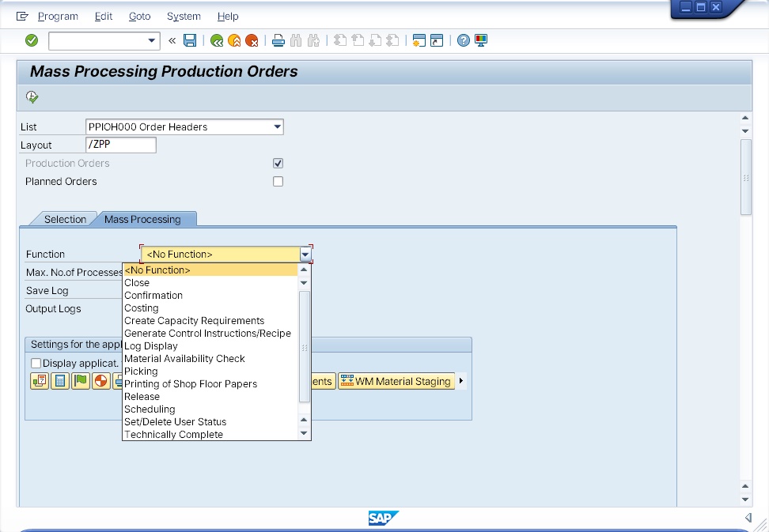Open the Goto menu
The height and width of the screenshot is (532, 769).
click(x=140, y=16)
